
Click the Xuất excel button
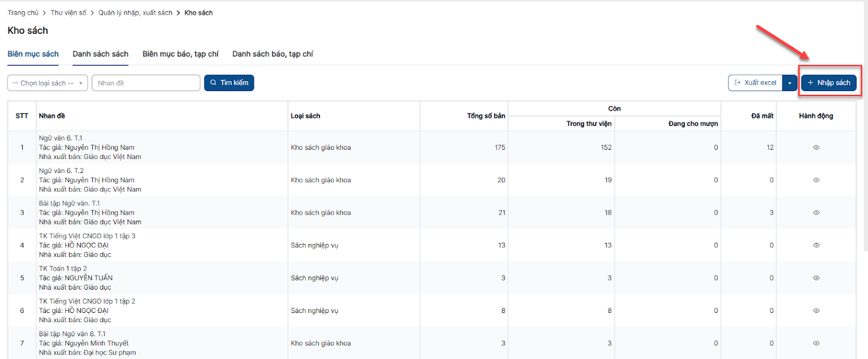[x=755, y=83]
